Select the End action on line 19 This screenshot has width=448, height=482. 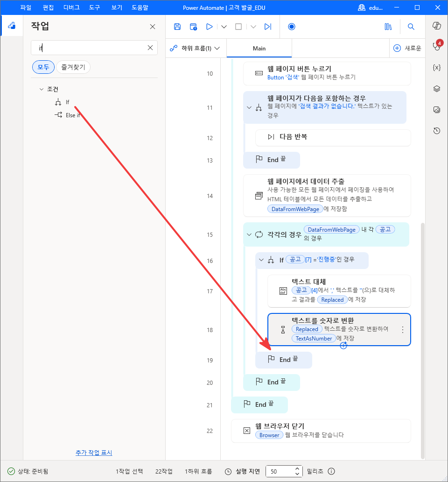coord(284,360)
